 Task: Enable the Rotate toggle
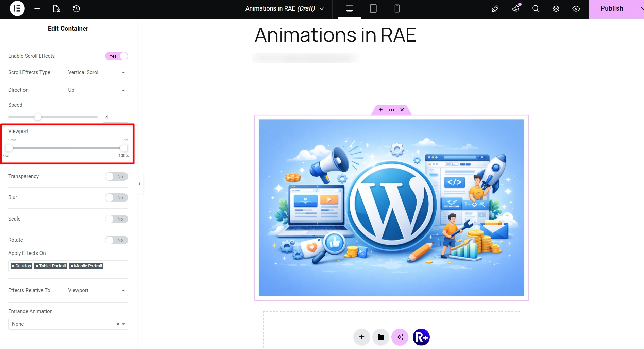coord(116,240)
